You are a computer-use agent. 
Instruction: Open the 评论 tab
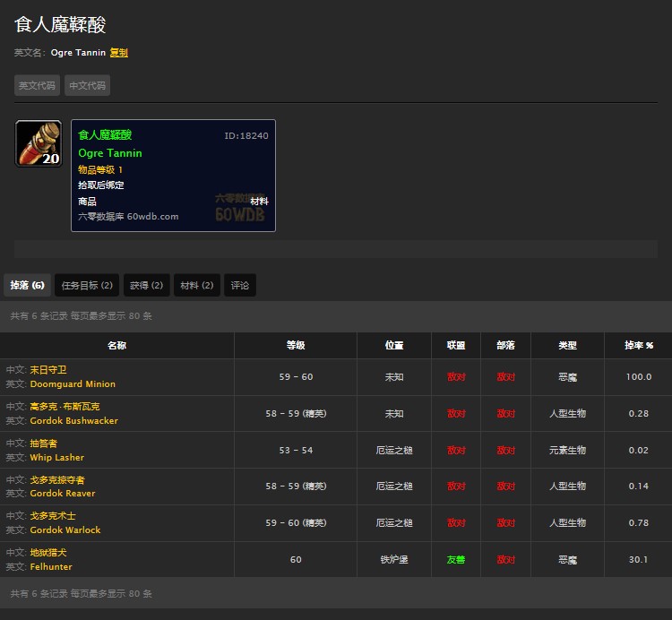point(240,286)
